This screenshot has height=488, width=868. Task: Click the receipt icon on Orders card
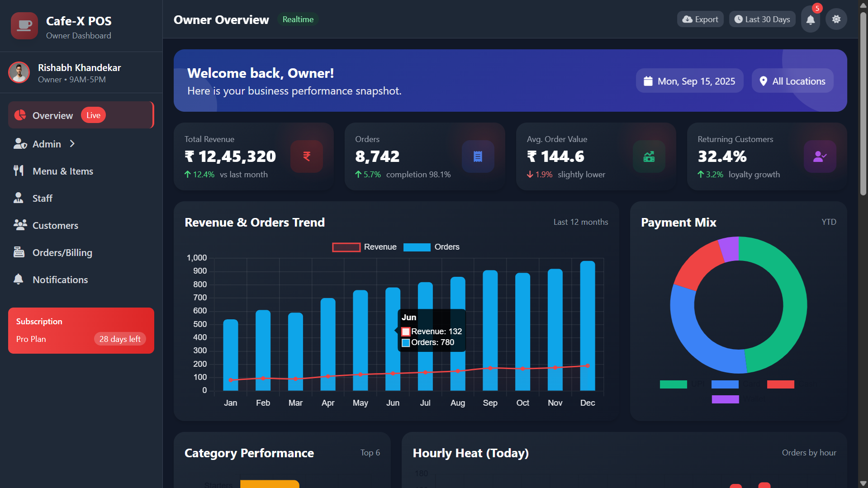point(478,156)
